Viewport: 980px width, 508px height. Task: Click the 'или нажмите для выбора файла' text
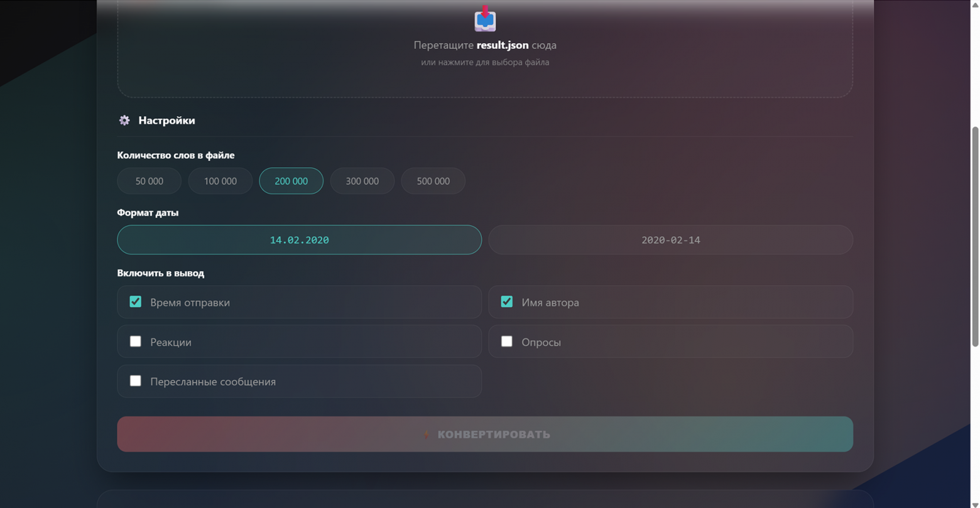[485, 62]
